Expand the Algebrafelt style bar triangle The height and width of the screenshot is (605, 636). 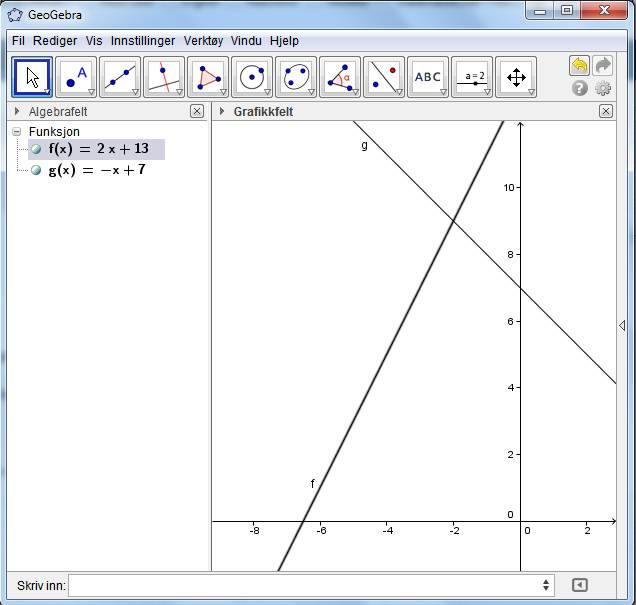pyautogui.click(x=17, y=111)
